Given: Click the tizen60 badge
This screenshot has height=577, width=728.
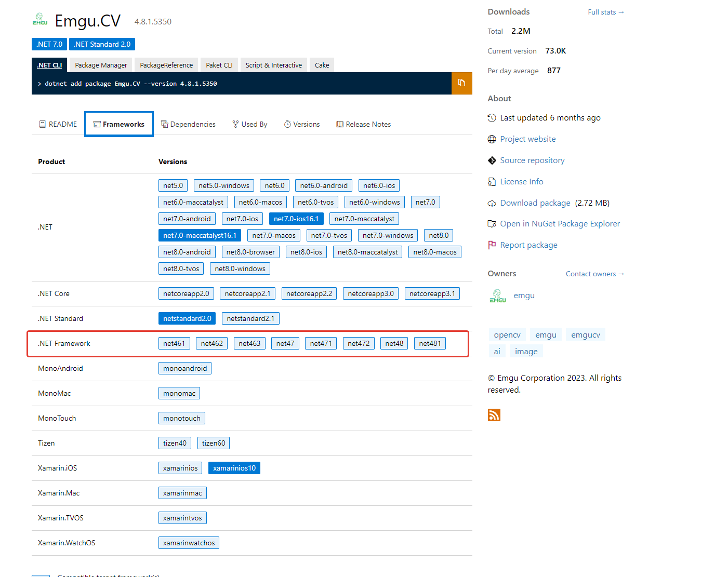Looking at the screenshot, I should [214, 443].
